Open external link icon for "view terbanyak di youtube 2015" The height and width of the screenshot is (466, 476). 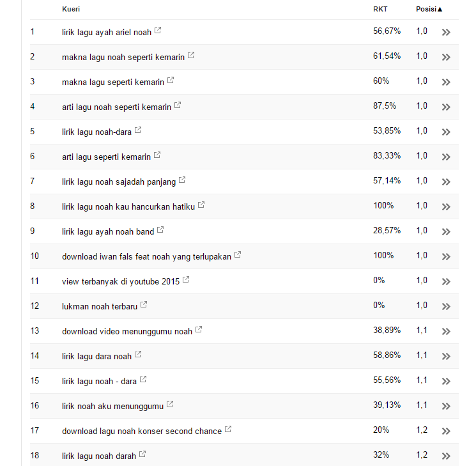(x=186, y=280)
